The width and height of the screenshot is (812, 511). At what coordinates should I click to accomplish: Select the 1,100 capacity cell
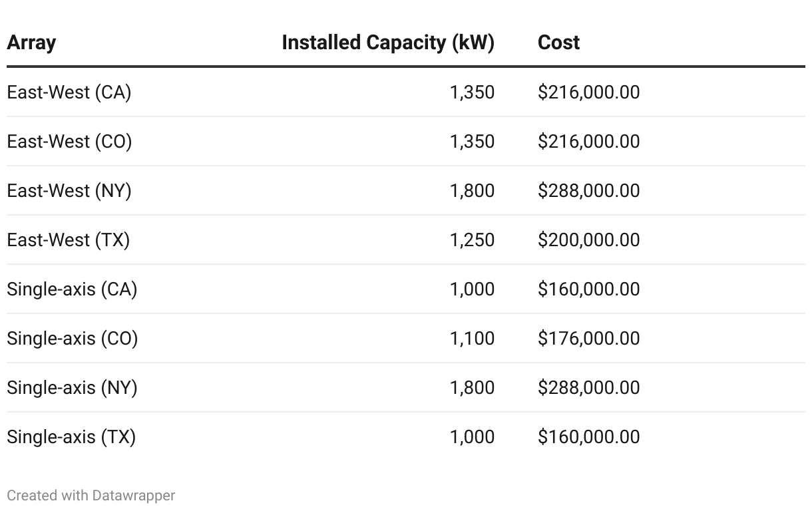coord(472,339)
